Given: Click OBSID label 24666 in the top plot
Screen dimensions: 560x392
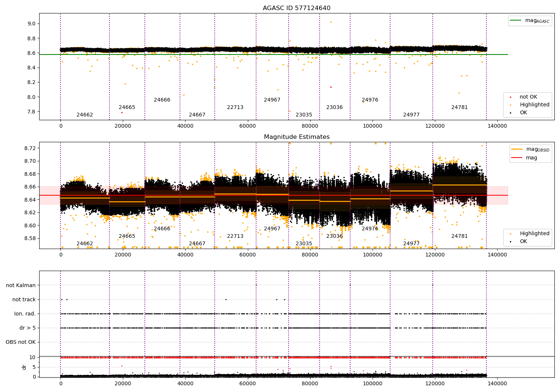Looking at the screenshot, I should tap(162, 100).
